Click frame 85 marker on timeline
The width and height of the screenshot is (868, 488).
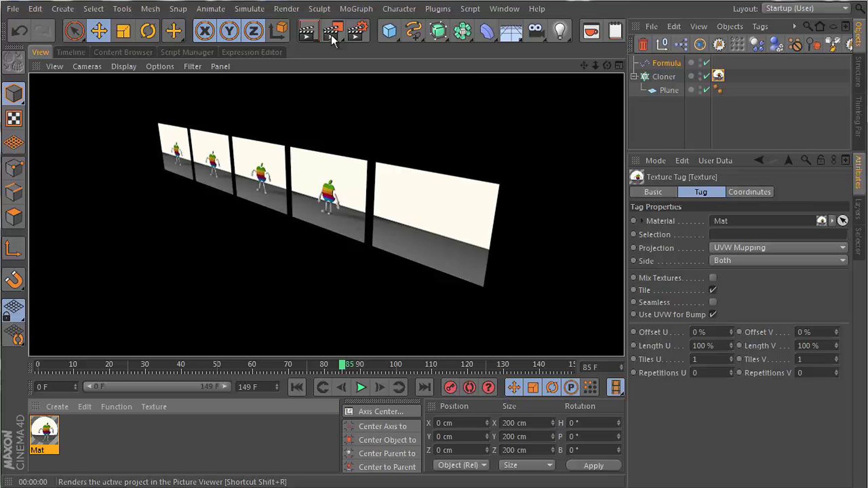pos(342,364)
